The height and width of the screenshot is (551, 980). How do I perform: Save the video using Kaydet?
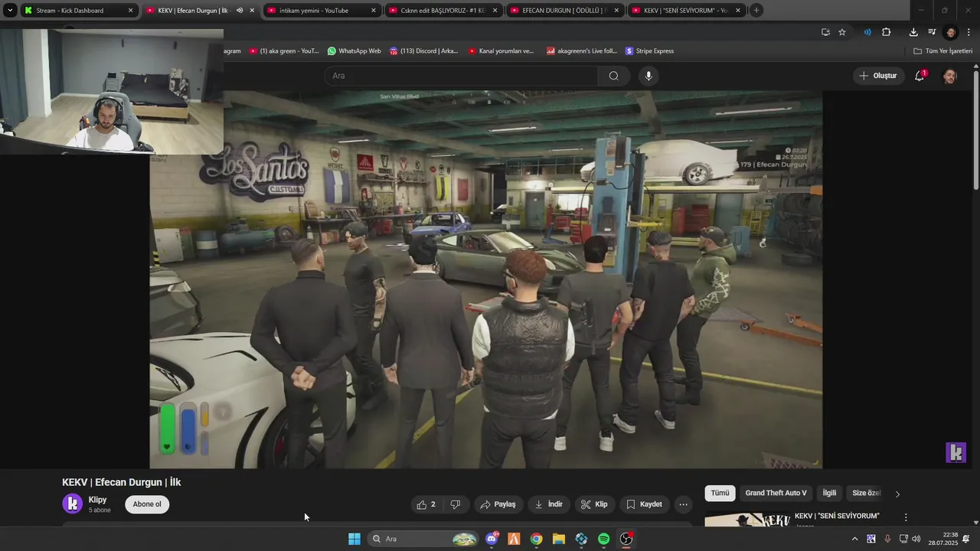tap(644, 504)
